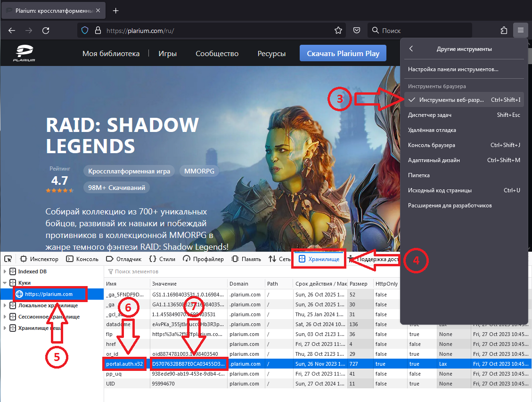Select the Хранилище tab
This screenshot has width=532, height=402.
[x=319, y=259]
